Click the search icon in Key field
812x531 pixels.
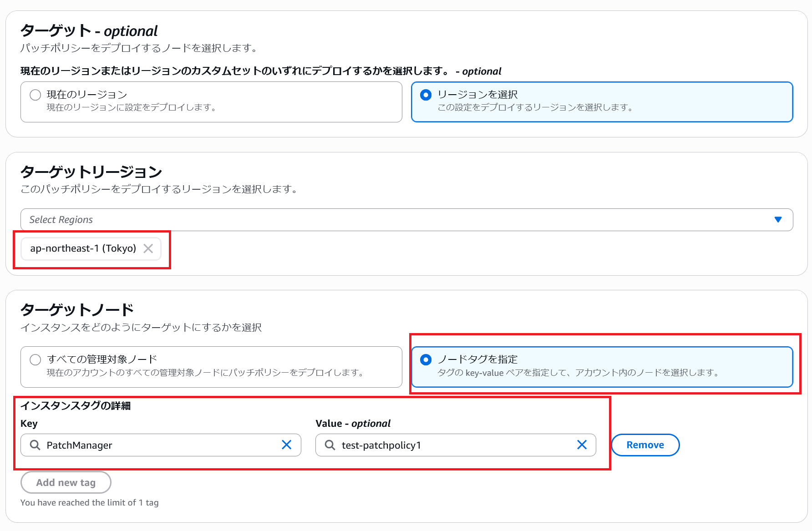click(x=35, y=445)
